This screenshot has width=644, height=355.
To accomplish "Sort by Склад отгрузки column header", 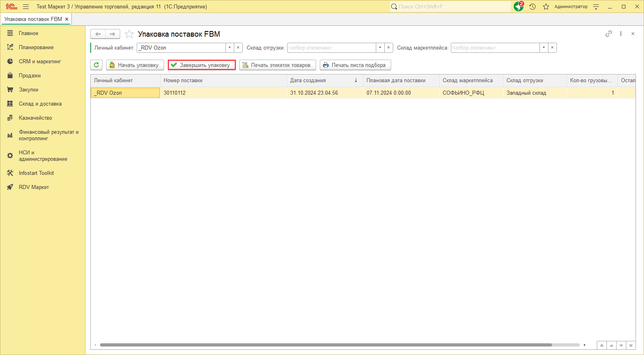I will pos(535,81).
